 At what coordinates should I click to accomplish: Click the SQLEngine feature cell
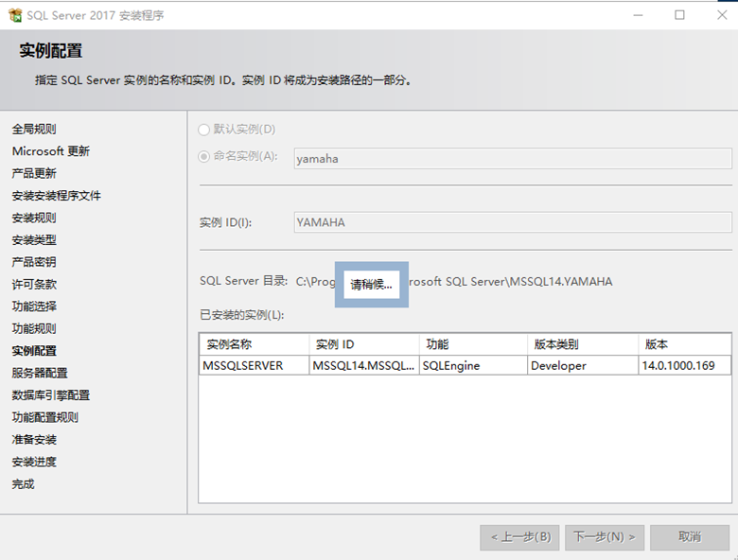coord(473,366)
